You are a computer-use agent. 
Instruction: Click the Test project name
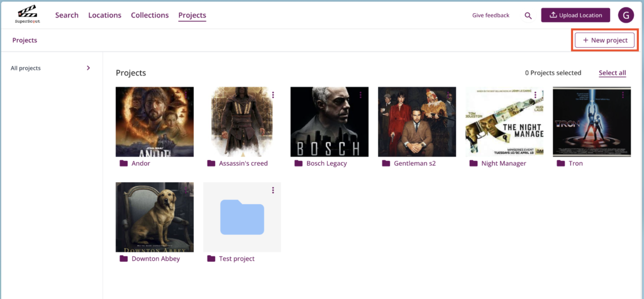[x=236, y=259]
